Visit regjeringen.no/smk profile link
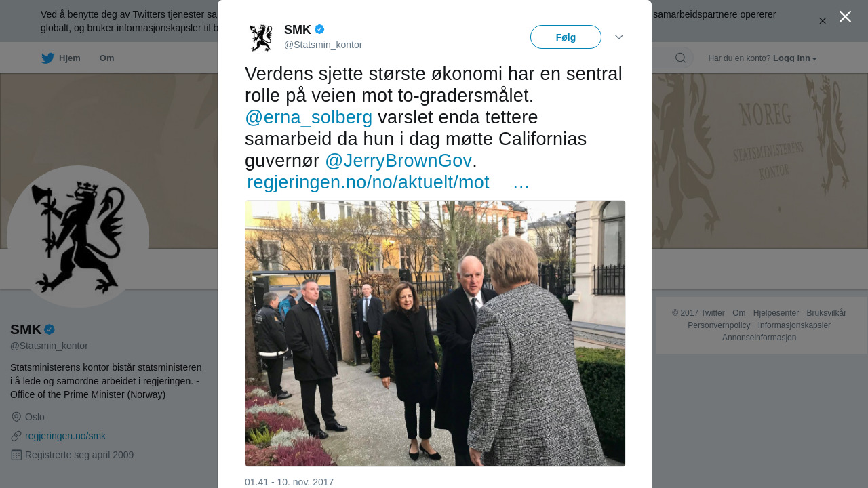This screenshot has height=488, width=868. (65, 436)
